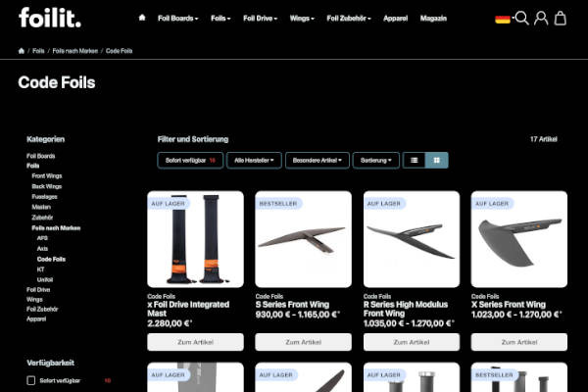Click S Series Front Wing title

pos(292,305)
